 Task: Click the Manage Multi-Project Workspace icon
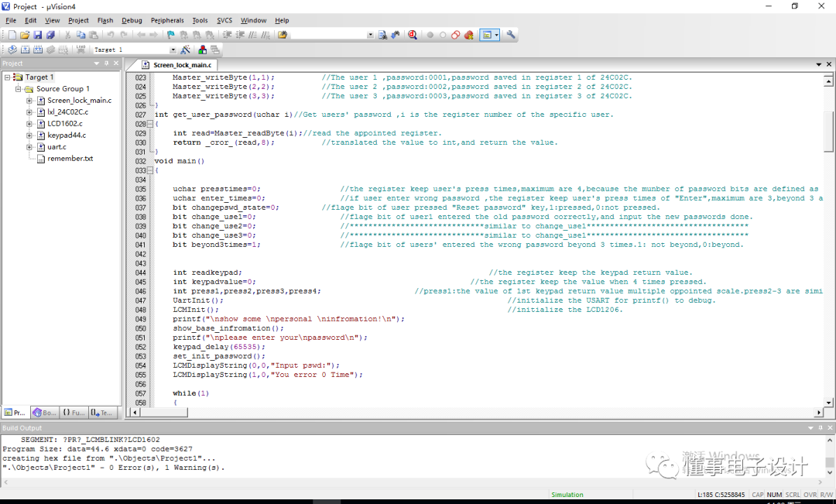pos(215,50)
